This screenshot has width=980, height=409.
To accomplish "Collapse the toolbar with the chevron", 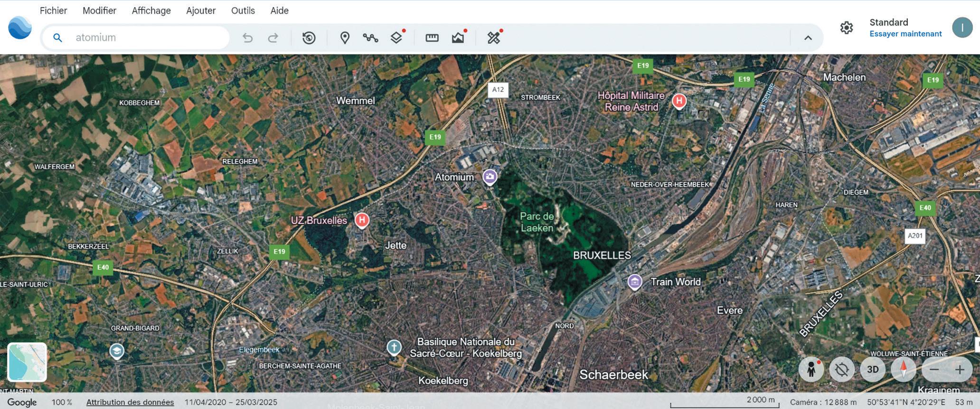I will (x=808, y=38).
